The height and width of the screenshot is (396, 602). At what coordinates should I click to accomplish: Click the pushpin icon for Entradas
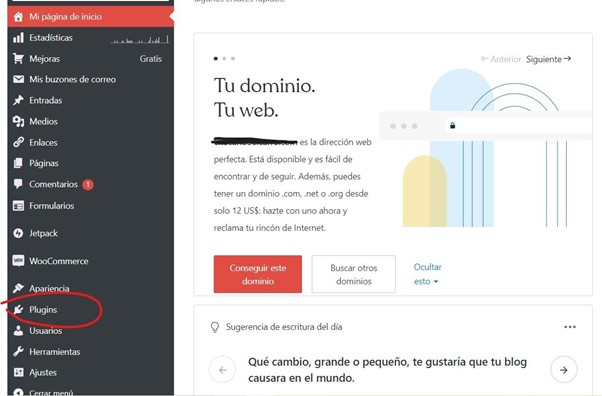18,100
